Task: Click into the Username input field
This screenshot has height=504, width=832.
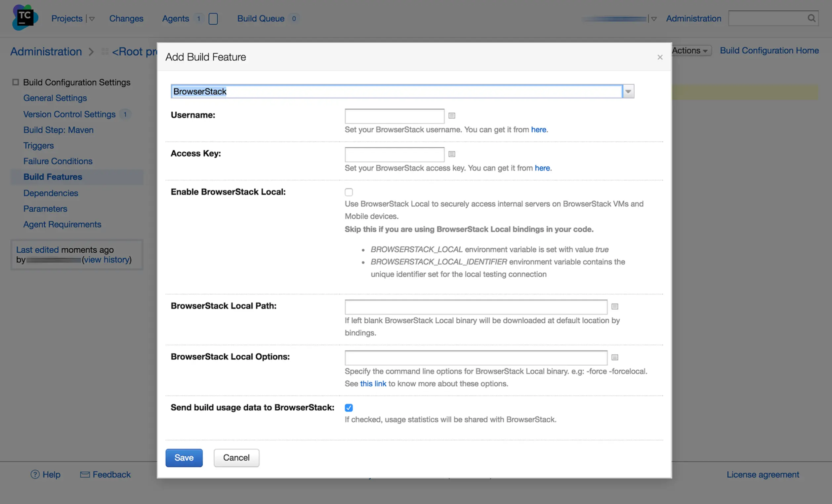Action: (394, 116)
